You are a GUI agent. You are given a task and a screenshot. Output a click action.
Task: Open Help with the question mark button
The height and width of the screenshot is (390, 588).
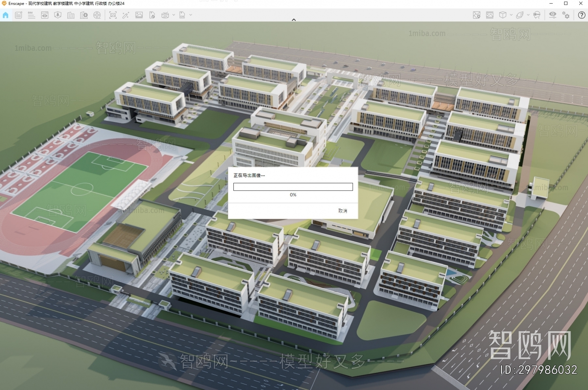[582, 15]
